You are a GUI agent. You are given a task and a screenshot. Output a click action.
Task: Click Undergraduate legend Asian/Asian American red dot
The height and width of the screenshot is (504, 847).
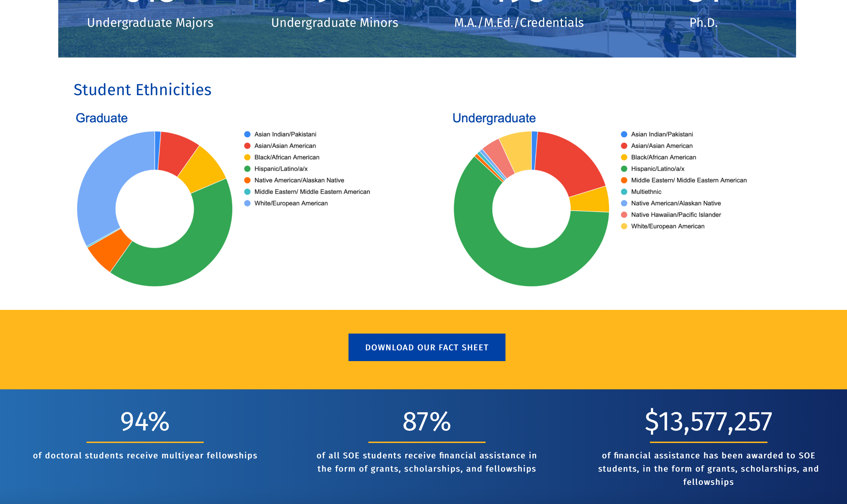pyautogui.click(x=624, y=146)
